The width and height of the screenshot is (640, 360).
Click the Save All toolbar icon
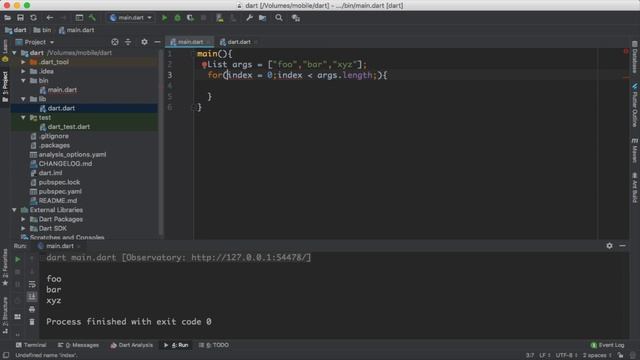point(20,18)
